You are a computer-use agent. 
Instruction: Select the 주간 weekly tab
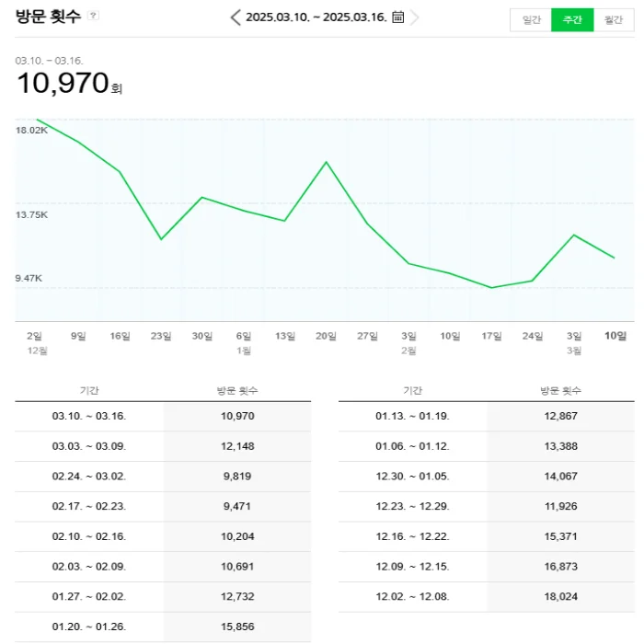(572, 19)
